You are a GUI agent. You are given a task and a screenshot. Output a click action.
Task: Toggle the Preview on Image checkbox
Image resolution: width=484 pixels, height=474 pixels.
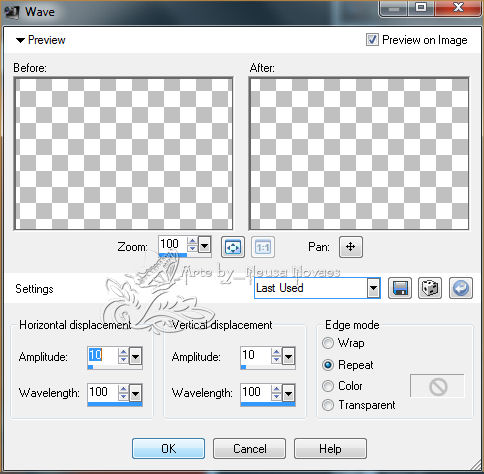(372, 40)
